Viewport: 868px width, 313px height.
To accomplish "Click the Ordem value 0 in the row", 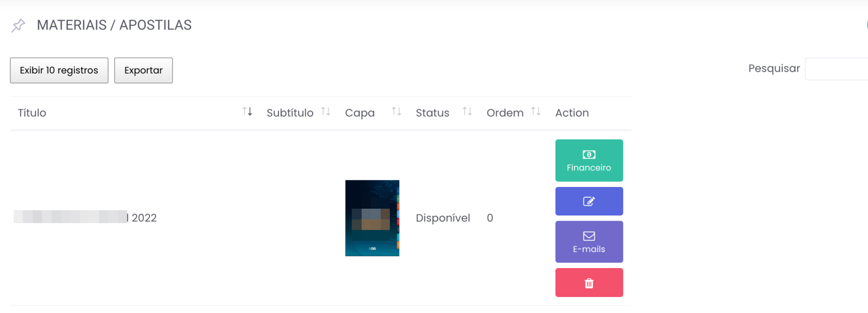I will click(x=490, y=218).
